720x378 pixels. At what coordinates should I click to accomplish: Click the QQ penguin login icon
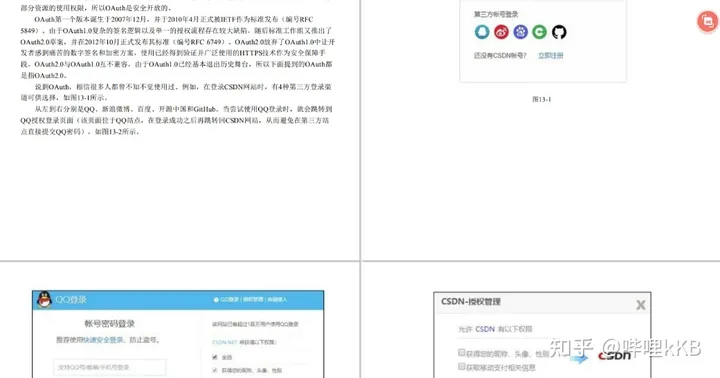click(x=482, y=32)
